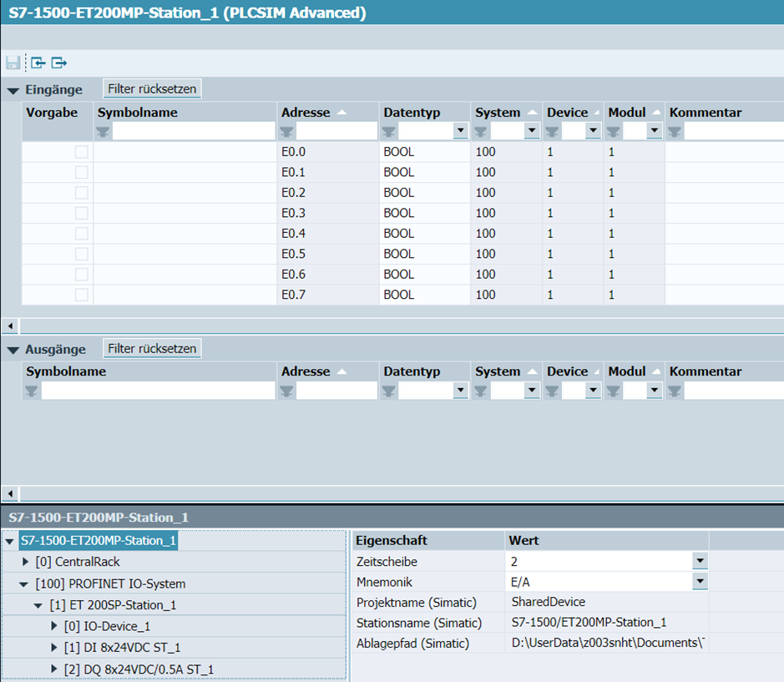The width and height of the screenshot is (784, 682).
Task: Click filter icon under Ausgänge Symbolname column
Action: [x=32, y=391]
